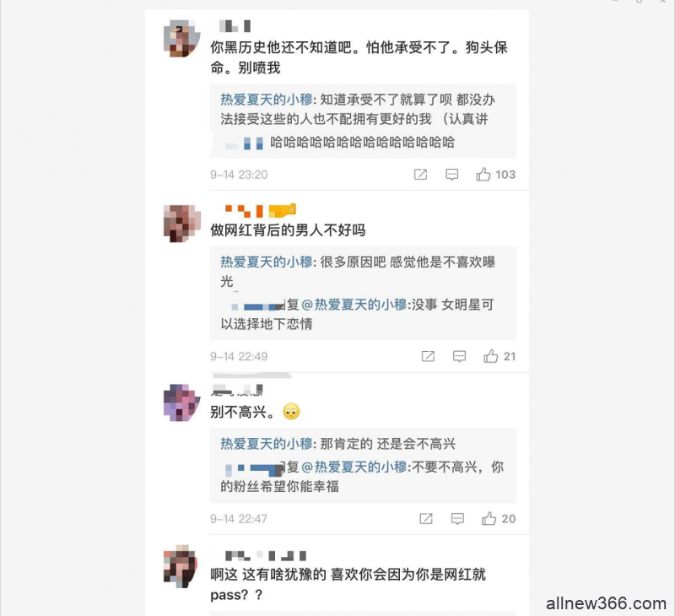Share the comment posted at 9-14 22:49

[428, 356]
